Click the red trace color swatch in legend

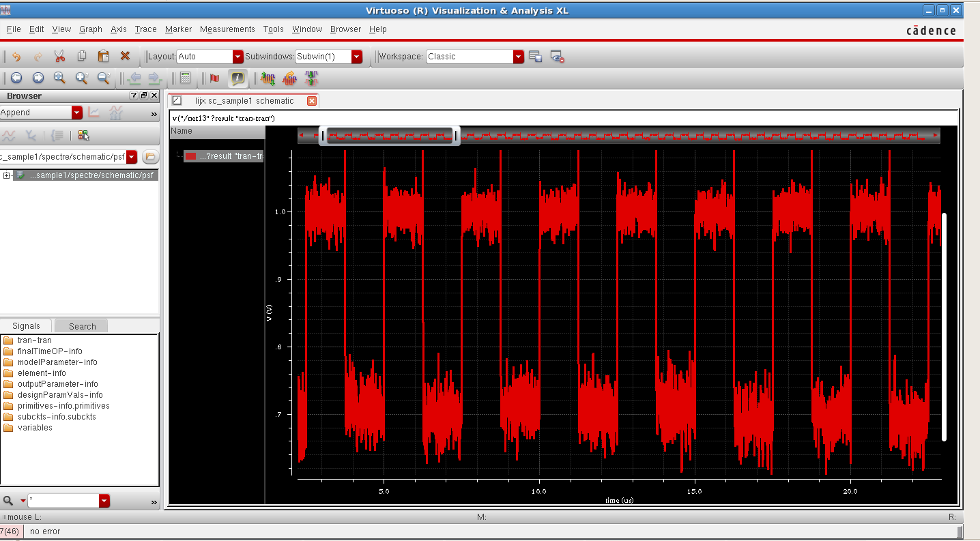pyautogui.click(x=190, y=156)
